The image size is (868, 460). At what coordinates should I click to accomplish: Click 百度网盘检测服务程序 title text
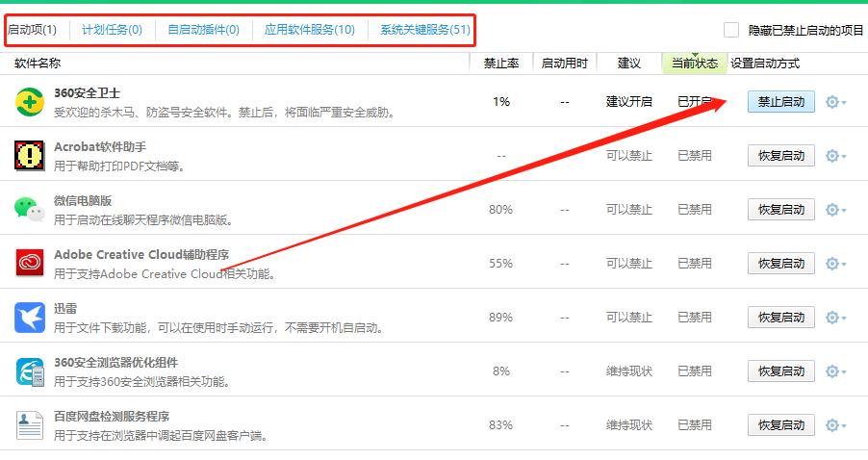pyautogui.click(x=112, y=417)
